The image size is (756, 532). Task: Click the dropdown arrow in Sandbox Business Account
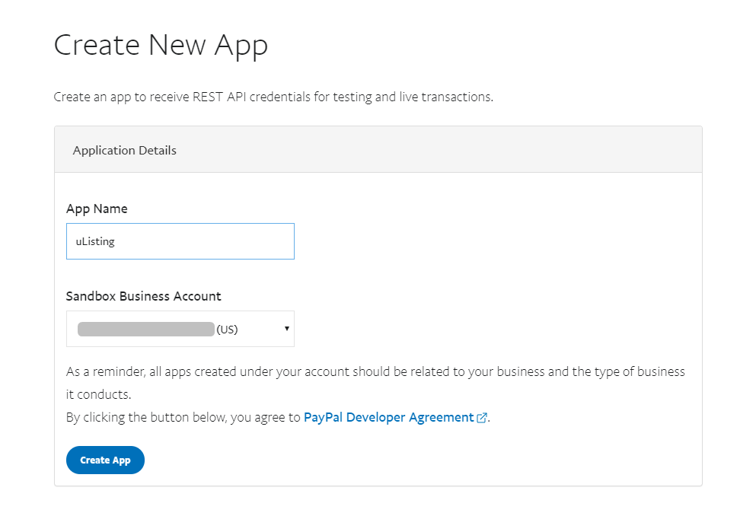[x=286, y=329]
